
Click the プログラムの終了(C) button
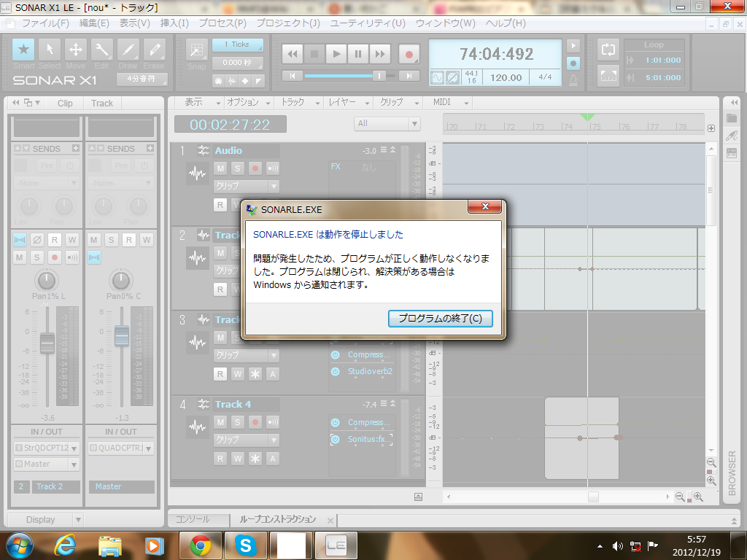point(440,319)
